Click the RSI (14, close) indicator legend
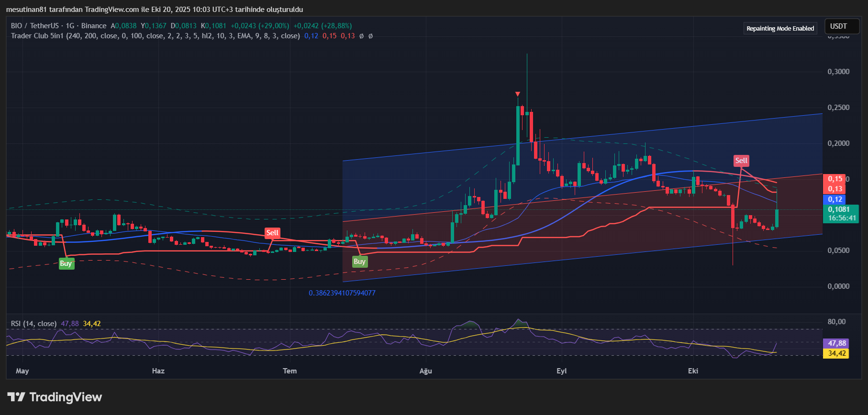The image size is (868, 415). pos(33,324)
